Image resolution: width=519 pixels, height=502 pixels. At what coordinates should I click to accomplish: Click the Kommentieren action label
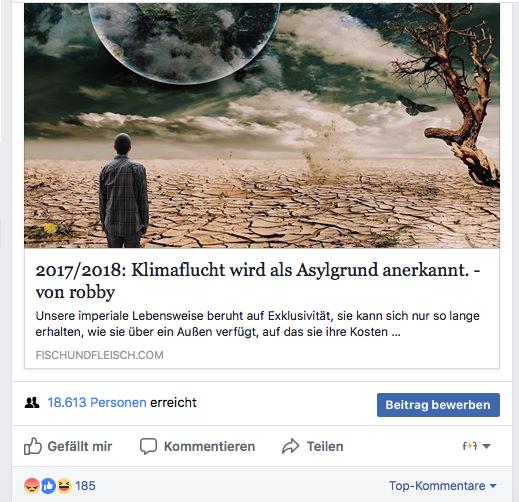[209, 446]
